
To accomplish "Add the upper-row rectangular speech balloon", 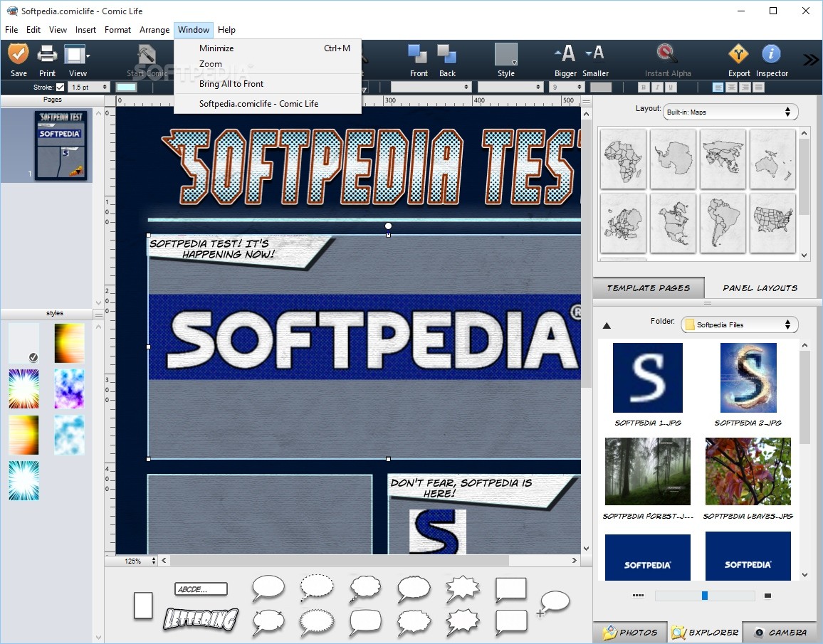I will [x=510, y=589].
